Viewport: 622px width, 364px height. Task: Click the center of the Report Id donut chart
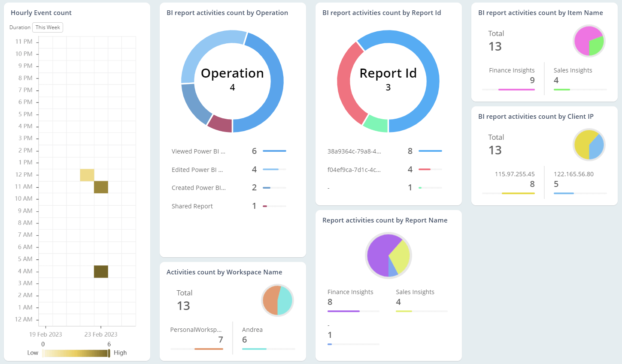pyautogui.click(x=388, y=81)
